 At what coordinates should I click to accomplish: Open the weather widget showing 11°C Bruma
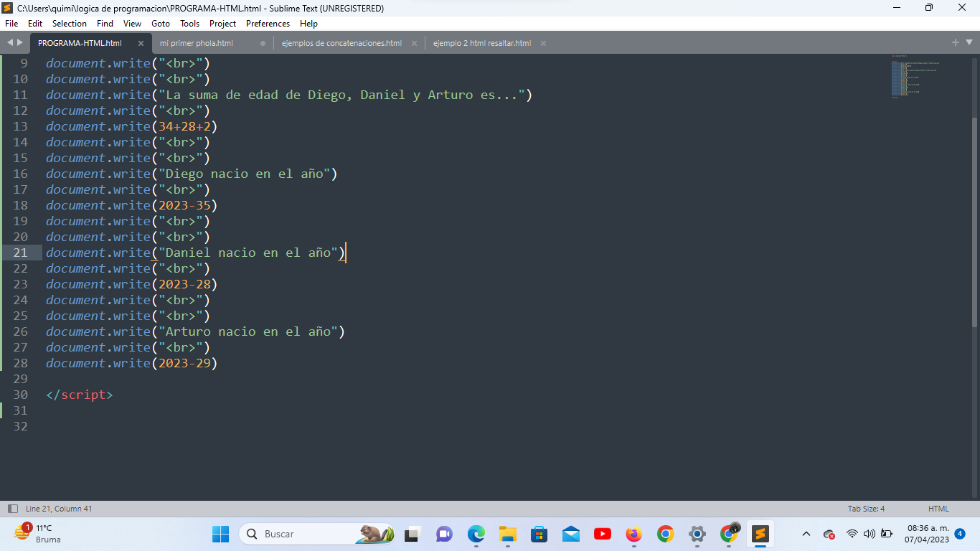click(38, 534)
